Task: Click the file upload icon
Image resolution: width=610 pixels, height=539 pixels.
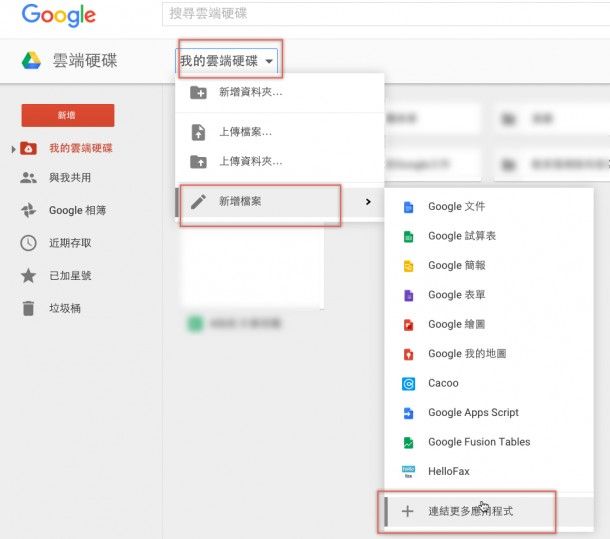Action: click(x=198, y=132)
